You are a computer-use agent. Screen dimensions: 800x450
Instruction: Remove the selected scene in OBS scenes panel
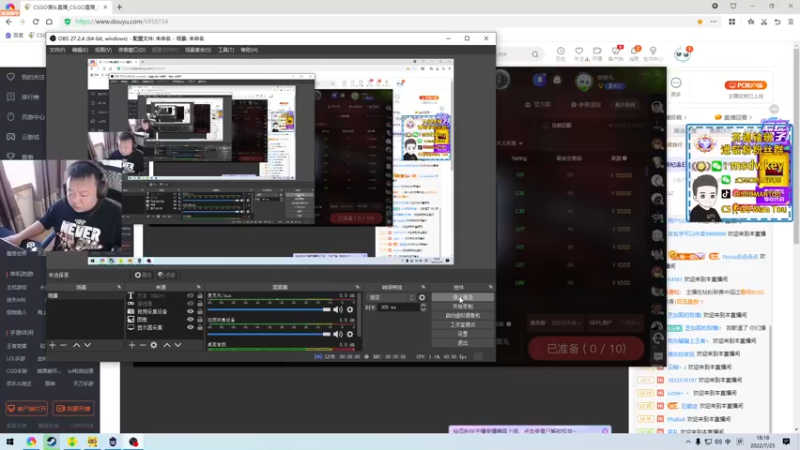coord(63,345)
